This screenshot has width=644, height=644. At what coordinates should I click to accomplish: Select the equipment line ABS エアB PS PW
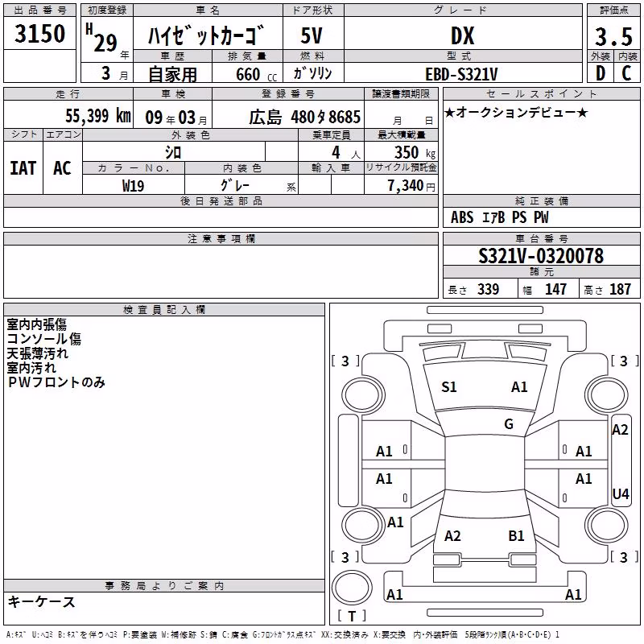[500, 217]
